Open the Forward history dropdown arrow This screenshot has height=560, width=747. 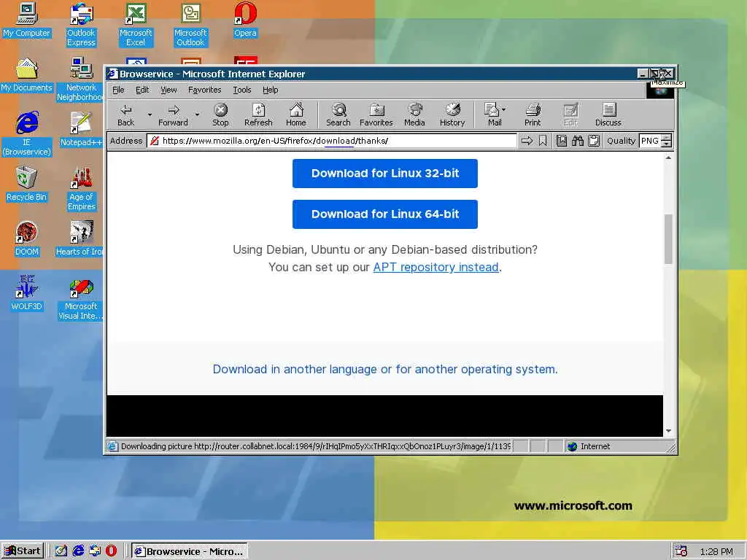coord(197,114)
